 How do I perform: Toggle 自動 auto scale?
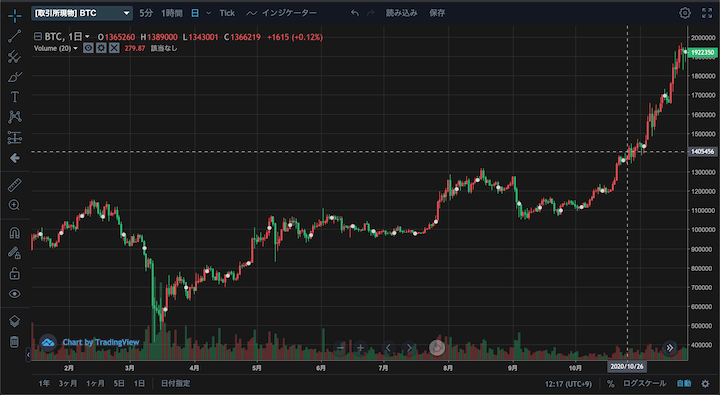684,384
